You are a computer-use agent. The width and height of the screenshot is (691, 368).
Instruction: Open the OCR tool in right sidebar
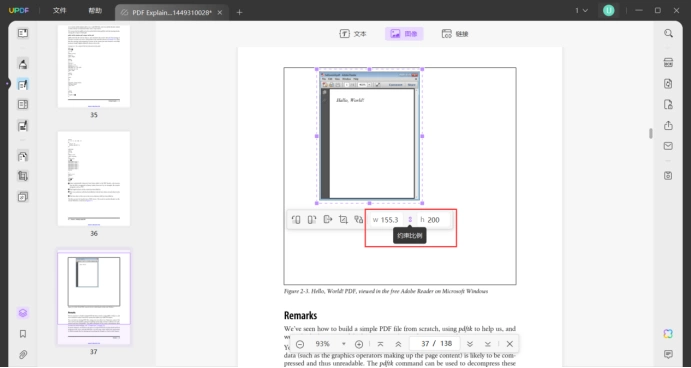(668, 63)
